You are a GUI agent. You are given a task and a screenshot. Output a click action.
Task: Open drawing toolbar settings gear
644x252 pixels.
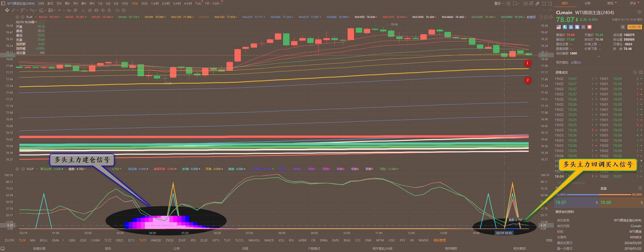point(124,10)
